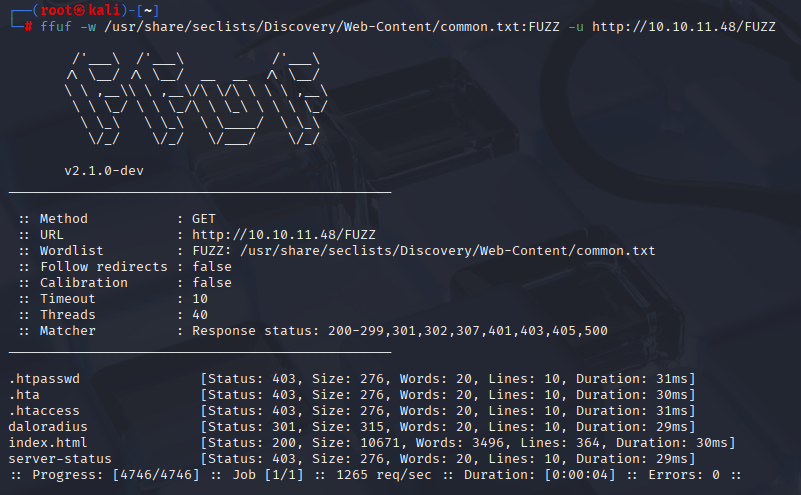This screenshot has height=495, width=801.
Task: Click the .htpasswd result entry
Action: coord(44,379)
